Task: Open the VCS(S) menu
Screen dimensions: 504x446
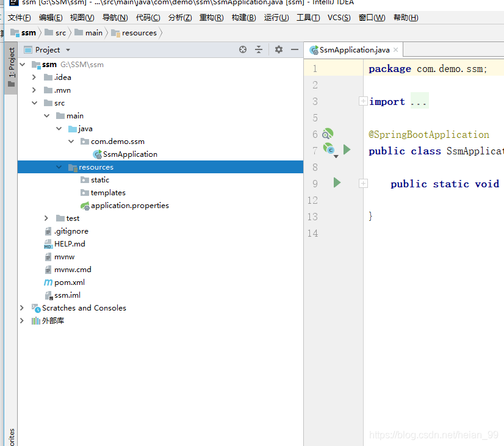Action: [339, 18]
